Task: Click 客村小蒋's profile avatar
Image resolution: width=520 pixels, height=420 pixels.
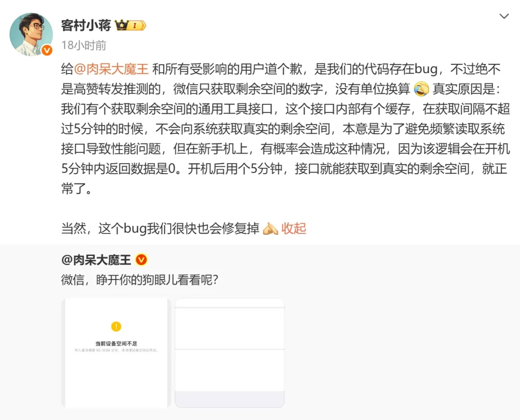Action: tap(31, 34)
